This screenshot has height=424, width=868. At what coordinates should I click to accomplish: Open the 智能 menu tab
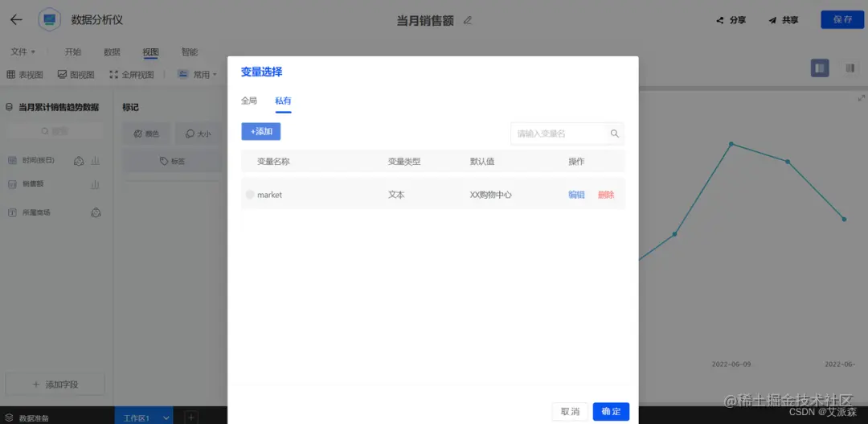pyautogui.click(x=190, y=51)
